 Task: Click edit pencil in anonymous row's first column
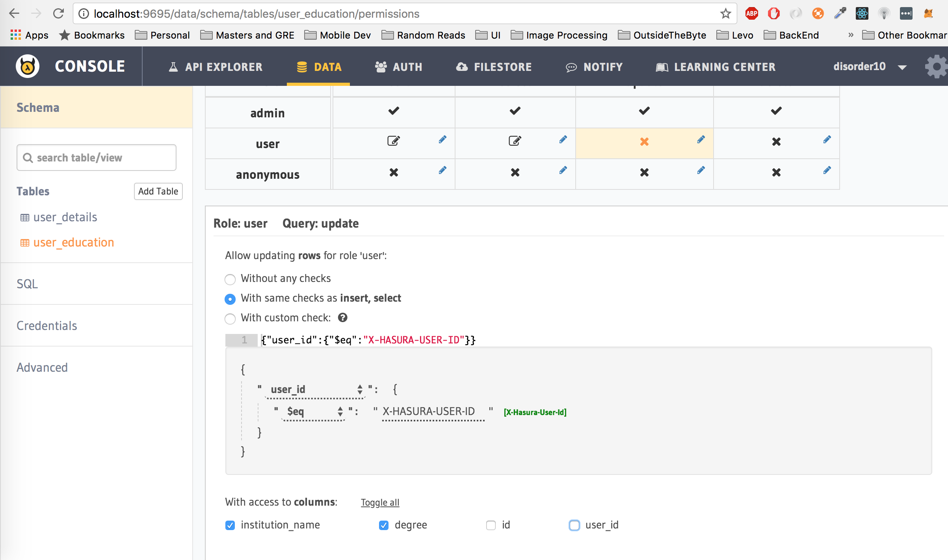coord(442,171)
